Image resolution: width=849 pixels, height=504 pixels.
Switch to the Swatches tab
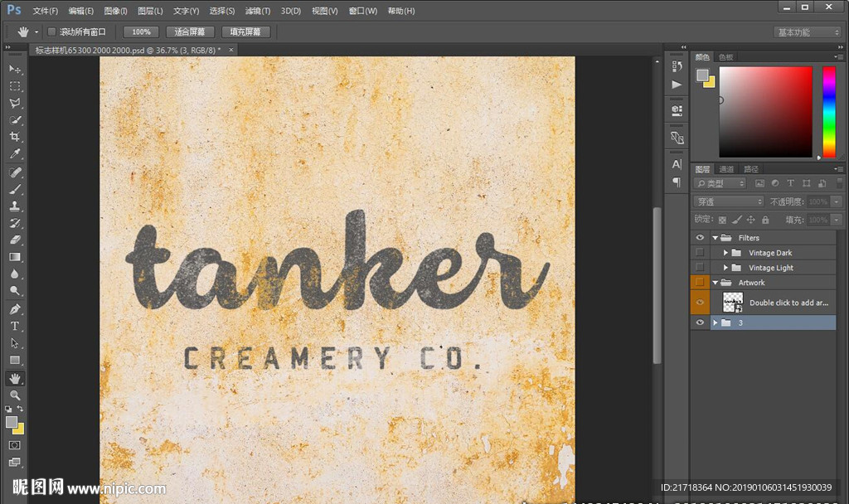[725, 57]
